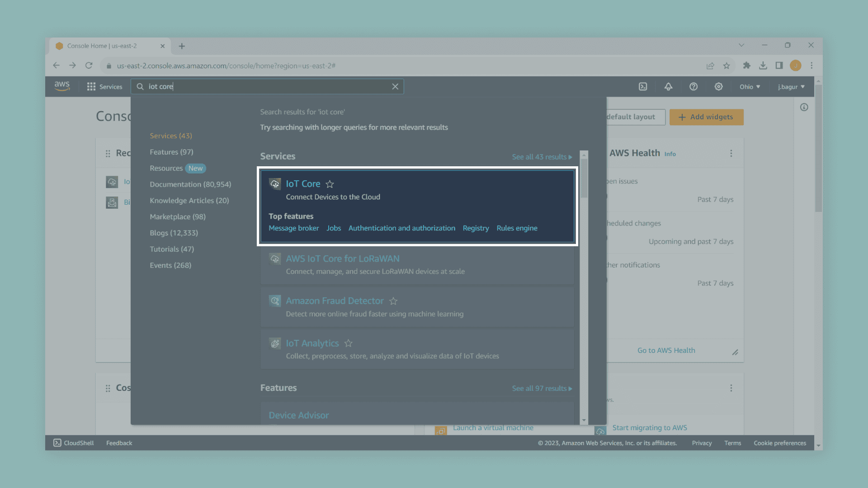Click the Add widgets button

(706, 117)
